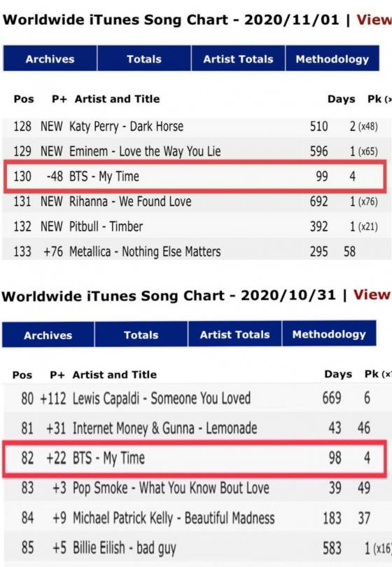The image size is (392, 567).
Task: Open Methodology tab in 2020/10/31 chart
Action: pyautogui.click(x=329, y=334)
